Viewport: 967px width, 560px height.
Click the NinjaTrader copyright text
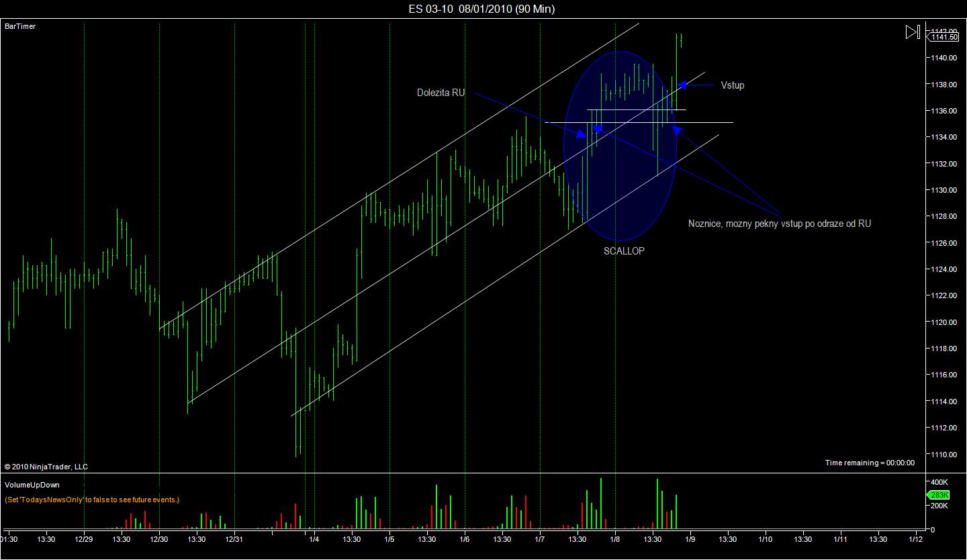point(46,467)
